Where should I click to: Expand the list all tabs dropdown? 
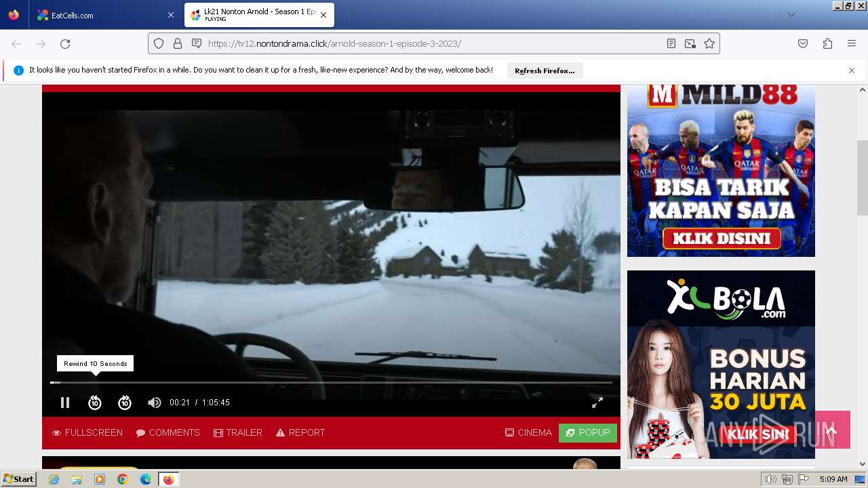[791, 15]
